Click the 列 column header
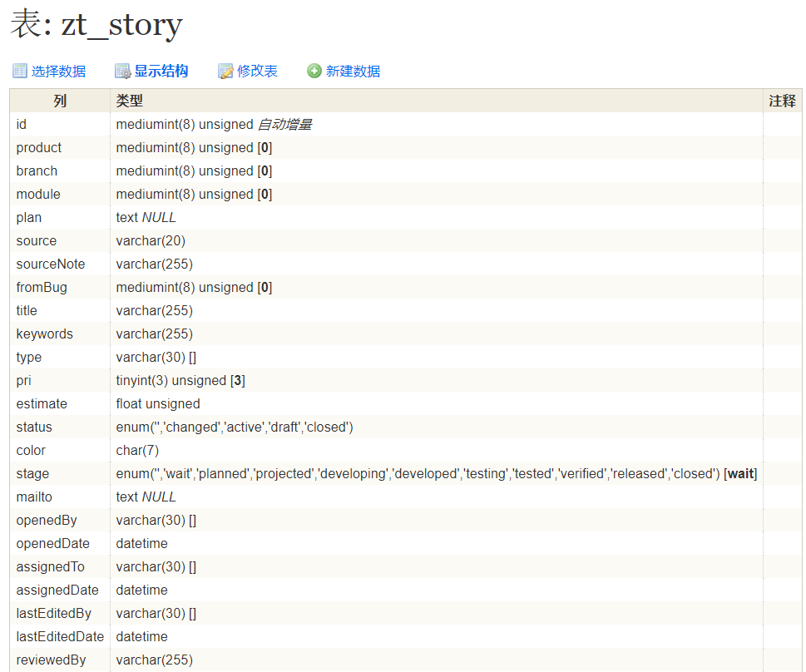Image resolution: width=806 pixels, height=672 pixels. 60,101
